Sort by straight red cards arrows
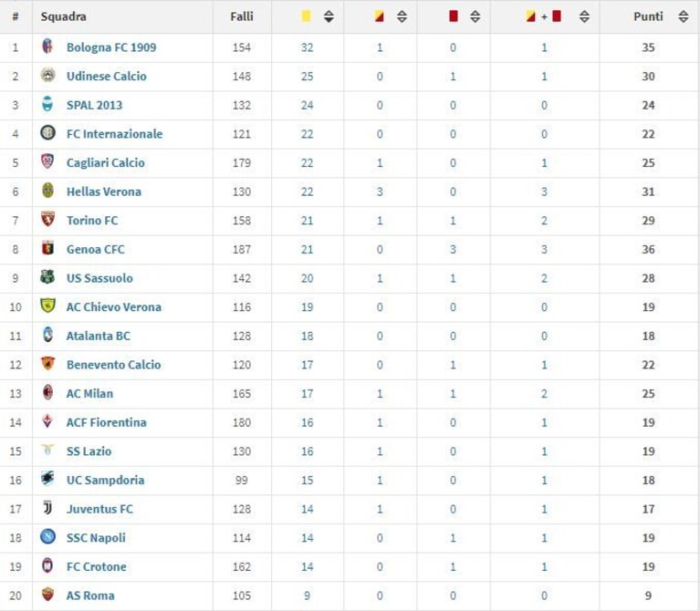 (475, 16)
